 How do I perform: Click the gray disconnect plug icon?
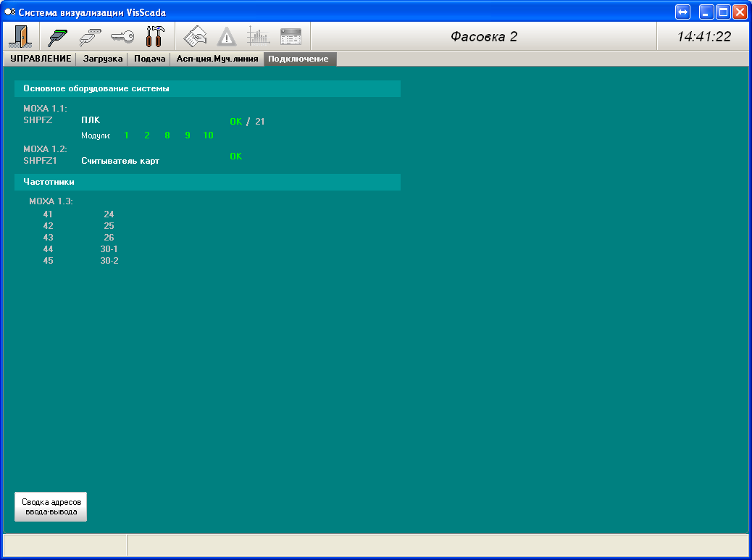point(89,35)
